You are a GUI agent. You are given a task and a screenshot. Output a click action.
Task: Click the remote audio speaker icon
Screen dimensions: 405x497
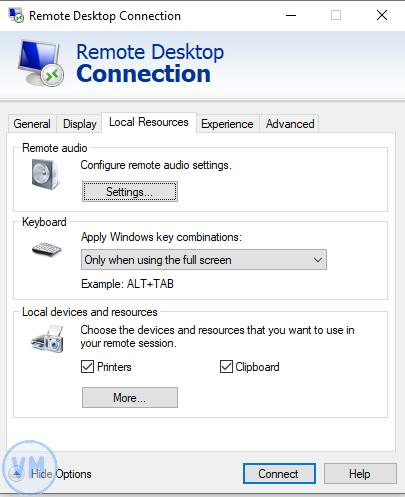coord(46,174)
